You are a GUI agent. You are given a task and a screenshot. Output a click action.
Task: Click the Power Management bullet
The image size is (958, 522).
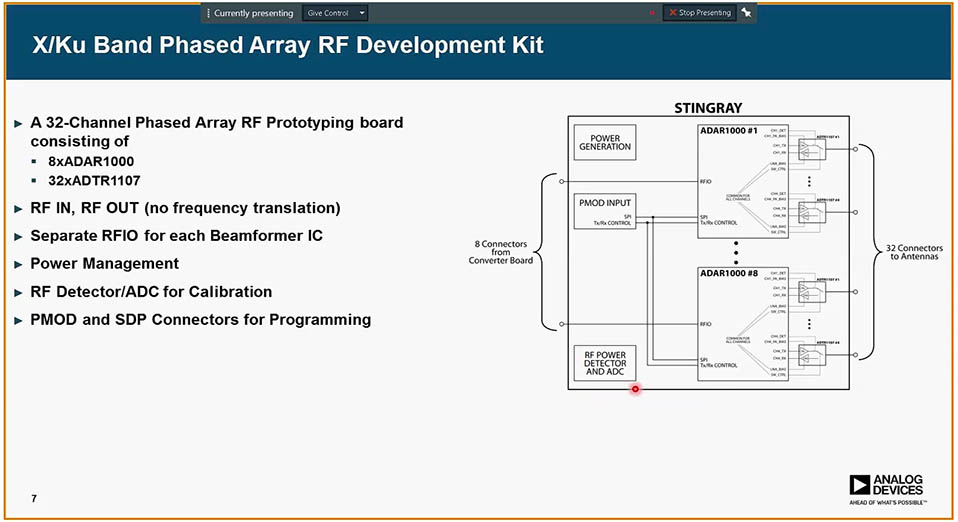pos(104,264)
